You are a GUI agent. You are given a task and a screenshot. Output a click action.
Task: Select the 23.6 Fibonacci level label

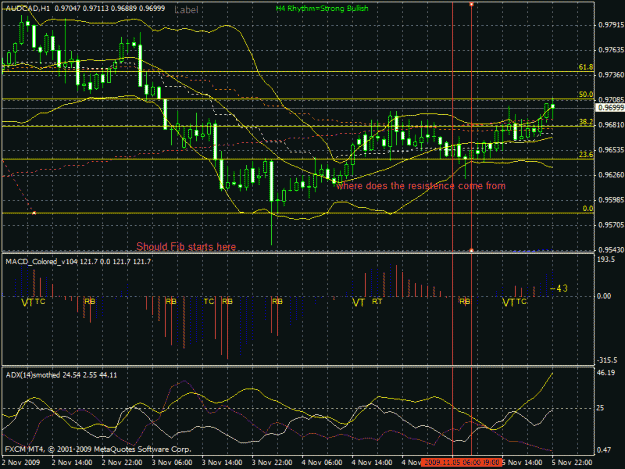pos(586,155)
